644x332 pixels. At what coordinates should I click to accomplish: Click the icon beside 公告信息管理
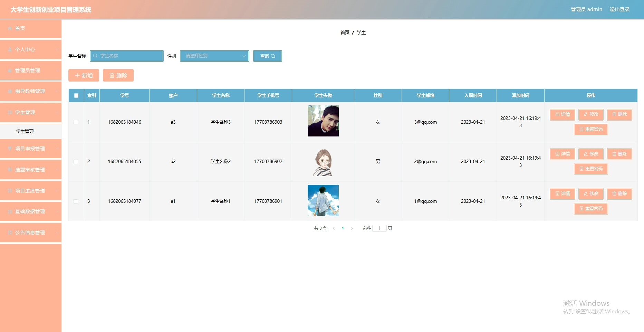pos(10,233)
